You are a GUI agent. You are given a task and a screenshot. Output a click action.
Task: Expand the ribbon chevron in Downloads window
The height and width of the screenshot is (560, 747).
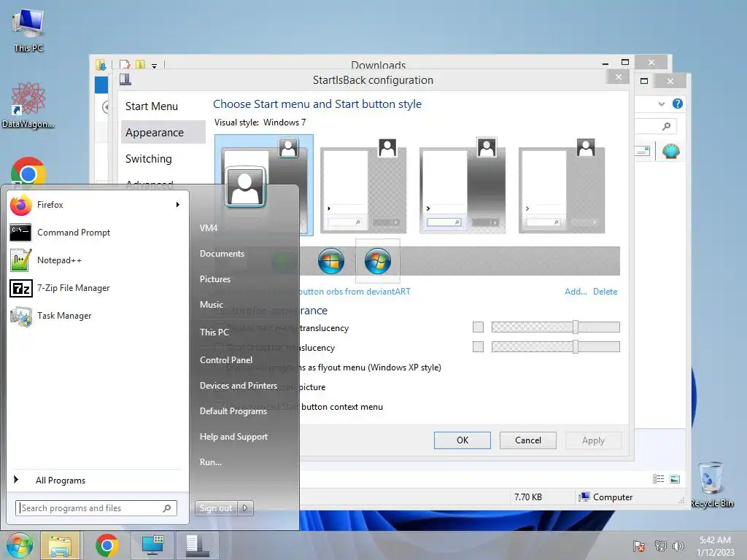point(661,104)
